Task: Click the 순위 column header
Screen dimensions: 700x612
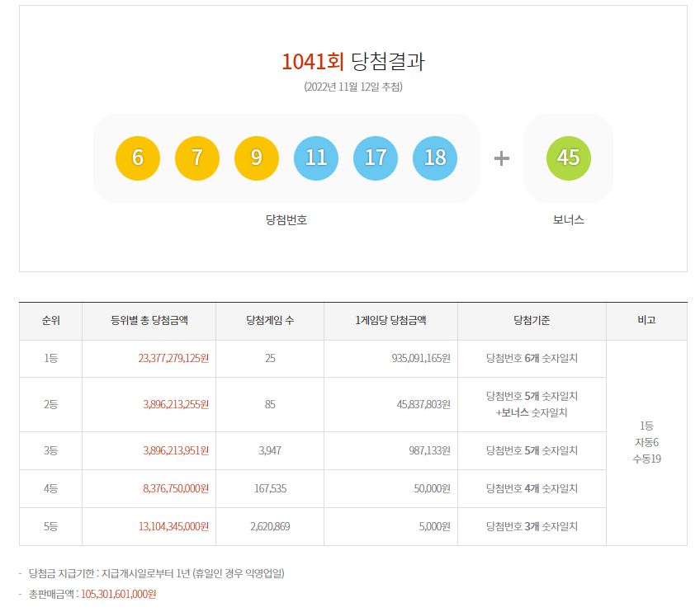Action: tap(51, 320)
